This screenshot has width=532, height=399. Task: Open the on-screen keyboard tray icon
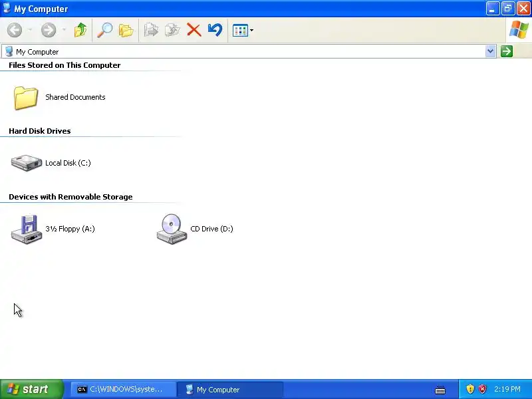440,390
